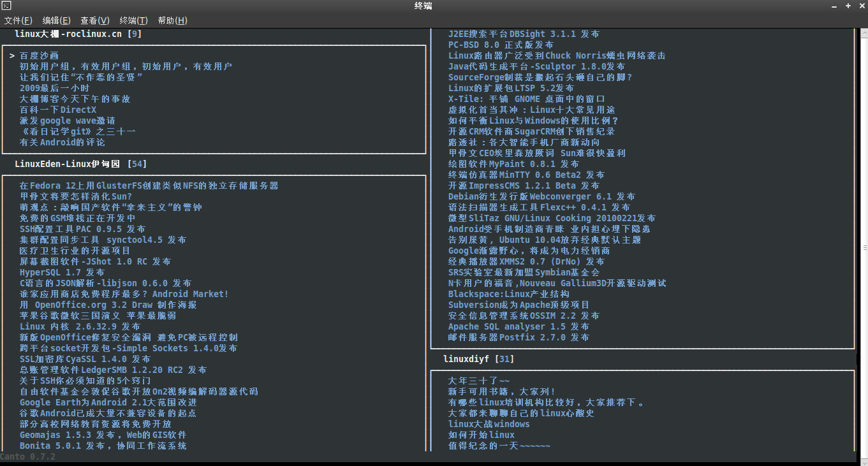
Task: Select the story Java代码生成平台-Sculptor 1.8.0发布
Action: tap(536, 67)
